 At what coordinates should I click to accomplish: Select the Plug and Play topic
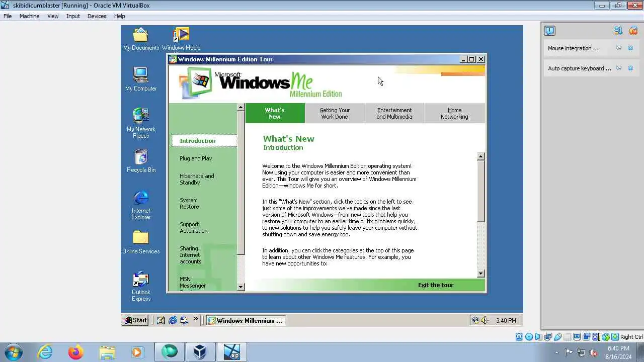coord(196,158)
